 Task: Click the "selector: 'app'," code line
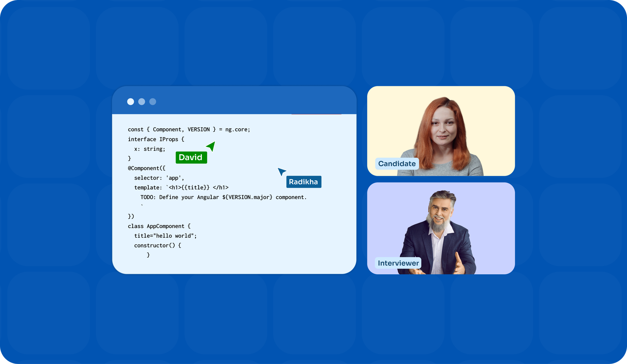[x=159, y=178]
